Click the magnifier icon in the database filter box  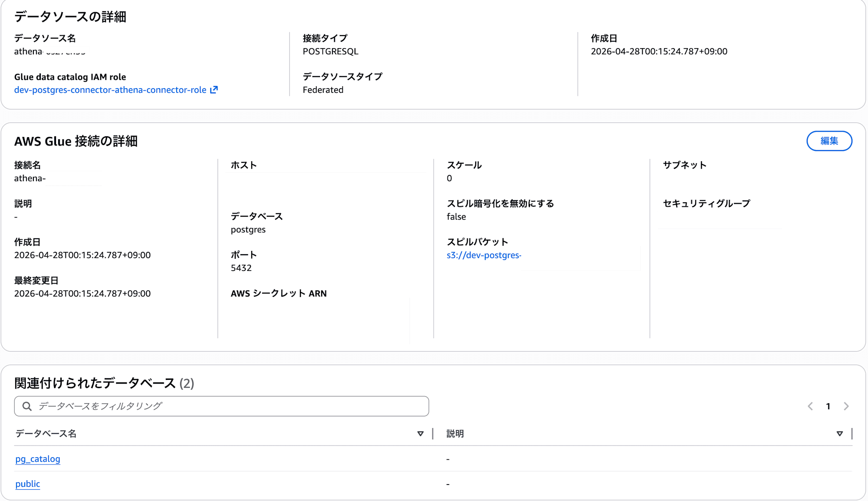(26, 406)
